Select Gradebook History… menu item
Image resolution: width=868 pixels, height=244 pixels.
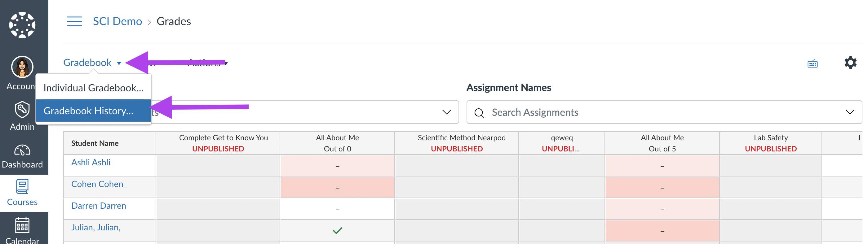click(93, 111)
